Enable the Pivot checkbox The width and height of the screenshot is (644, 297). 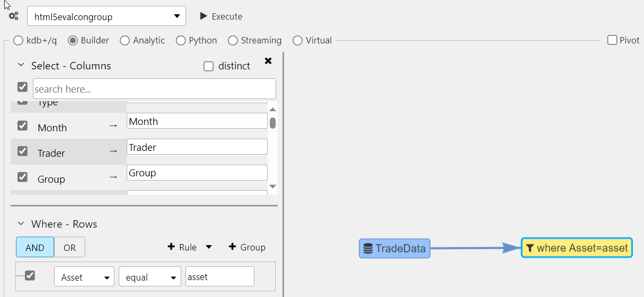click(612, 40)
